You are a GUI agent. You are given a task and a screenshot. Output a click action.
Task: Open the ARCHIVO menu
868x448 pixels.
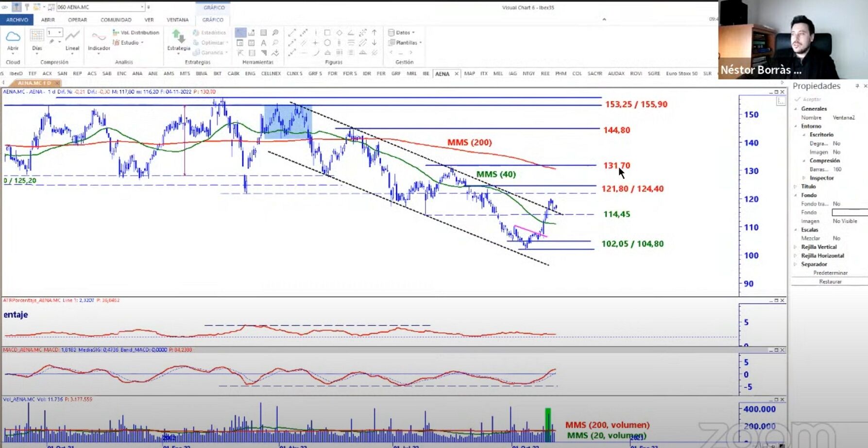coord(17,20)
